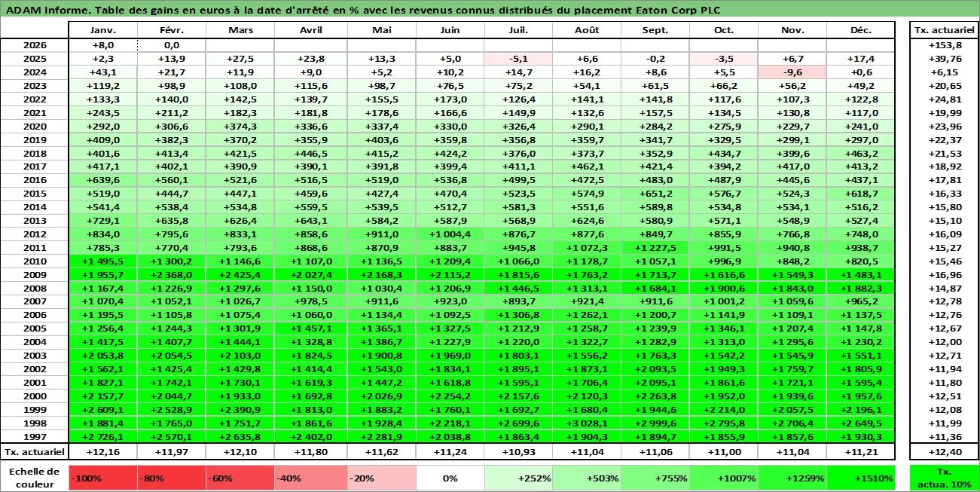Select the 'Mai' column header
The width and height of the screenshot is (980, 492).
381,30
